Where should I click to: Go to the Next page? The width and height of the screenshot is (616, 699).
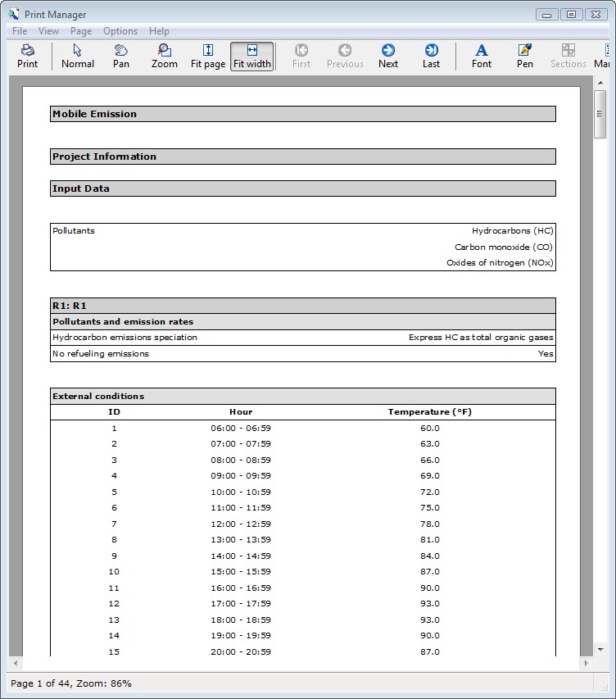click(388, 56)
